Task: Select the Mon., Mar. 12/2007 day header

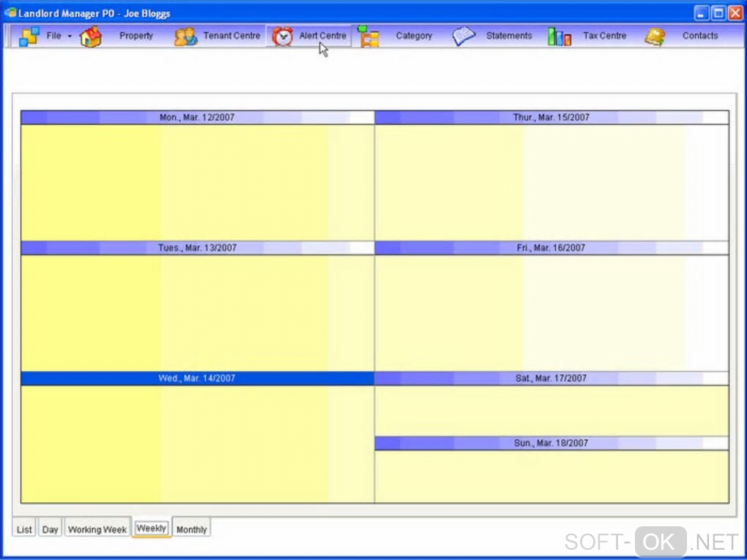Action: [197, 117]
